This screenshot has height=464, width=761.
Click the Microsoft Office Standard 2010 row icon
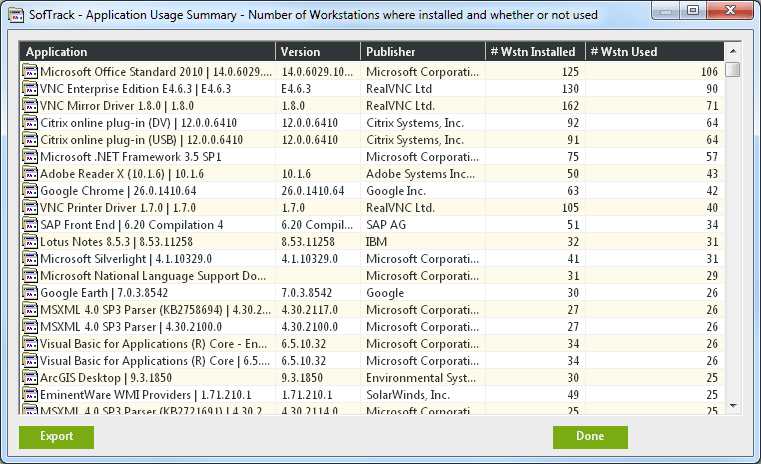tap(30, 72)
